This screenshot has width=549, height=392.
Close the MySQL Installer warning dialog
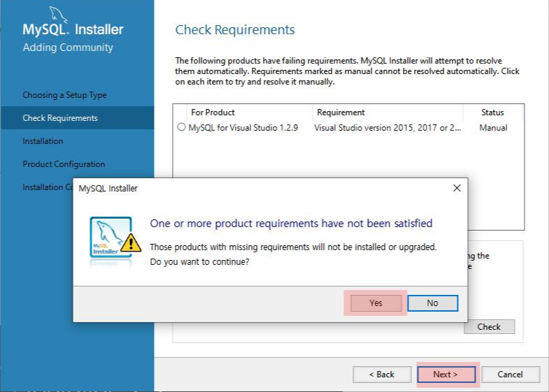point(457,188)
